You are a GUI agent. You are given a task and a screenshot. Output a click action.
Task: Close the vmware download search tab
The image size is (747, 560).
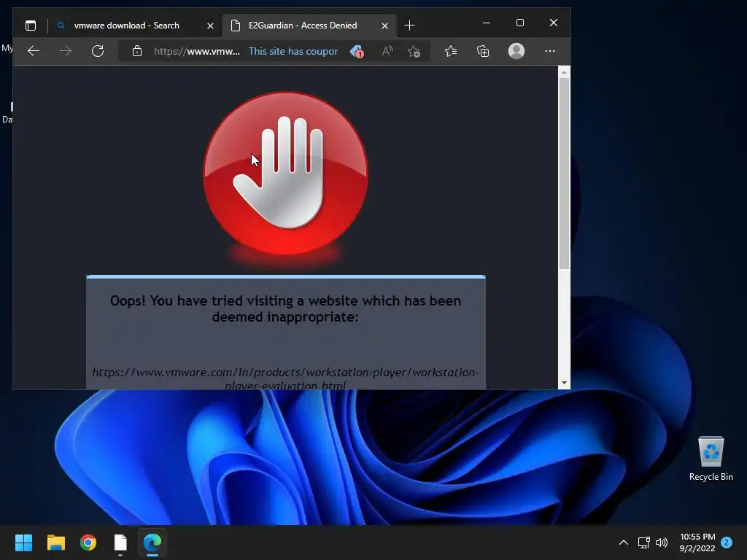210,26
